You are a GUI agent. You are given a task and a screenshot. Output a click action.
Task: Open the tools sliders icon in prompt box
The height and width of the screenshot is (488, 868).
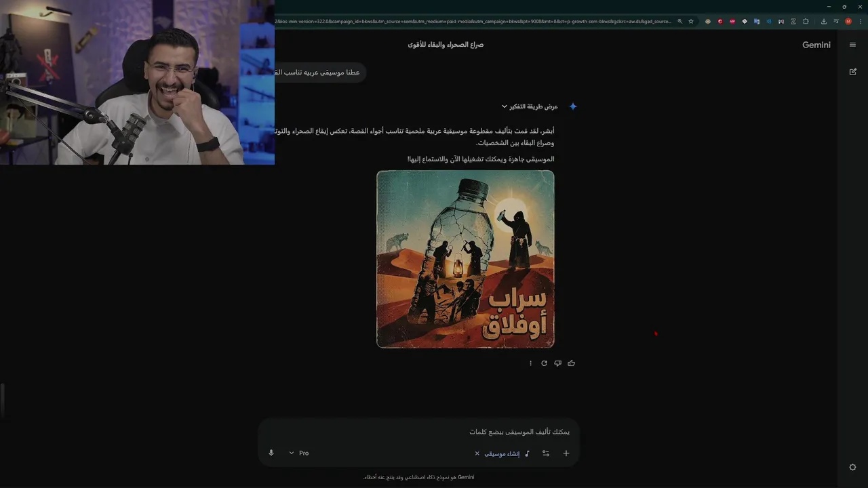pos(546,453)
